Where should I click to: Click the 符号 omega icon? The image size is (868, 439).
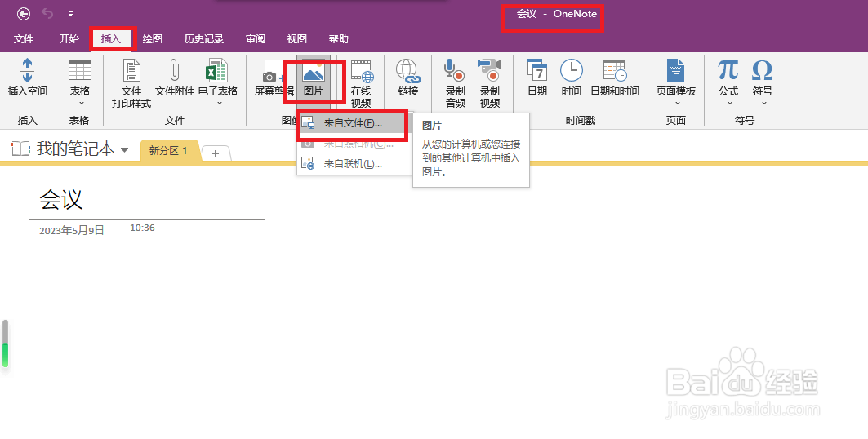763,70
